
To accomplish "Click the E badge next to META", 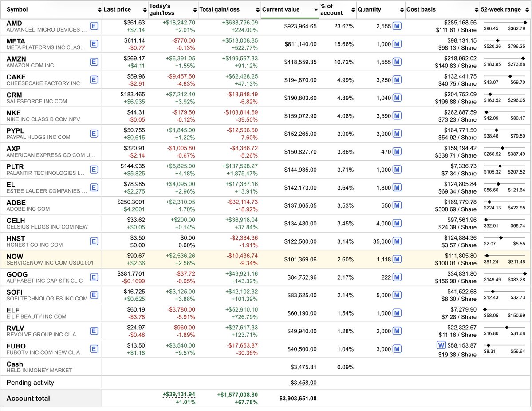I will 94,44.
